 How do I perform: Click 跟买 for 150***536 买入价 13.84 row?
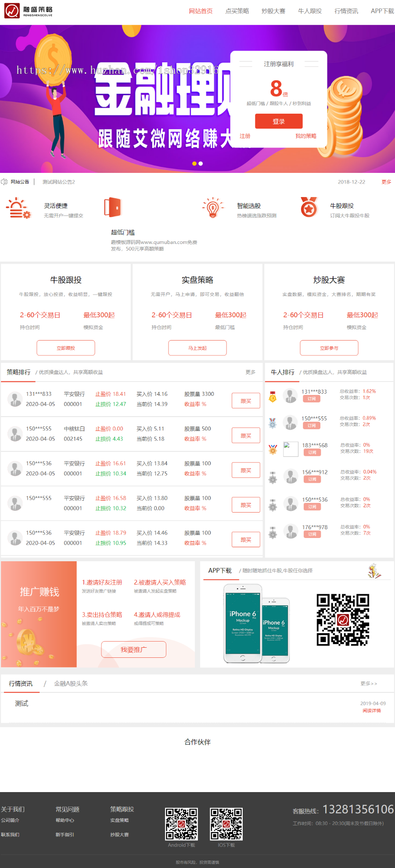(x=246, y=470)
